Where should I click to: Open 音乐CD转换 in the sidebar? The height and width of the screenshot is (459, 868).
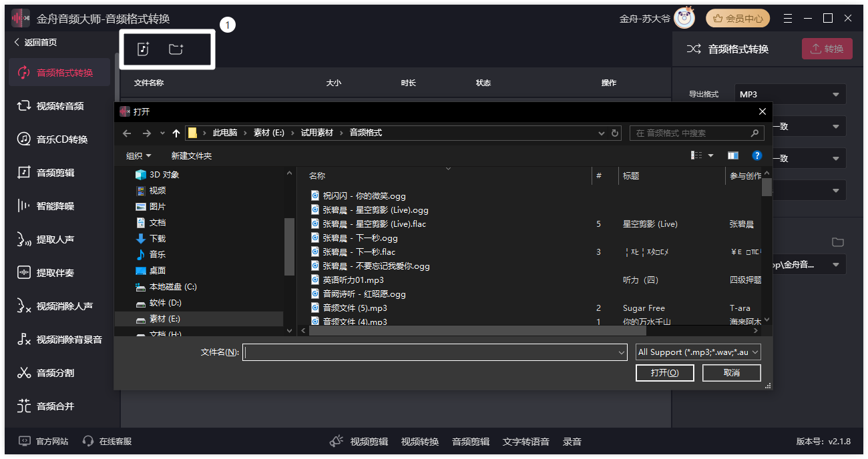point(61,139)
